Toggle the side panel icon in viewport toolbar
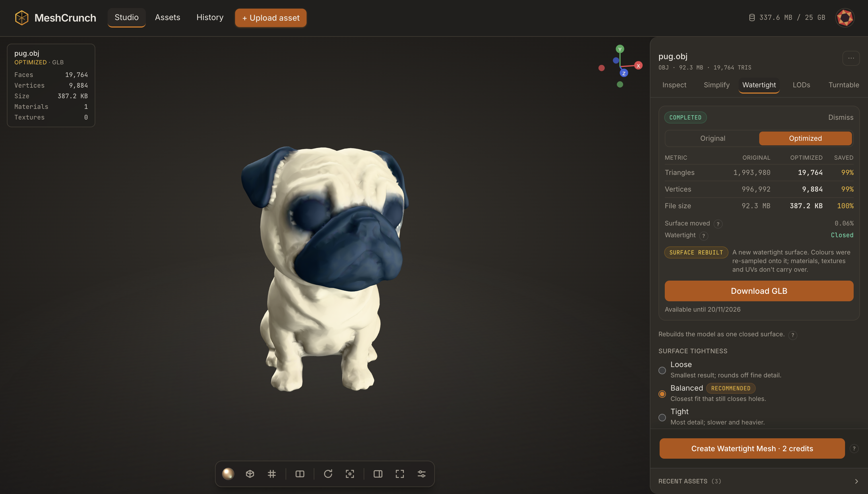 [378, 474]
